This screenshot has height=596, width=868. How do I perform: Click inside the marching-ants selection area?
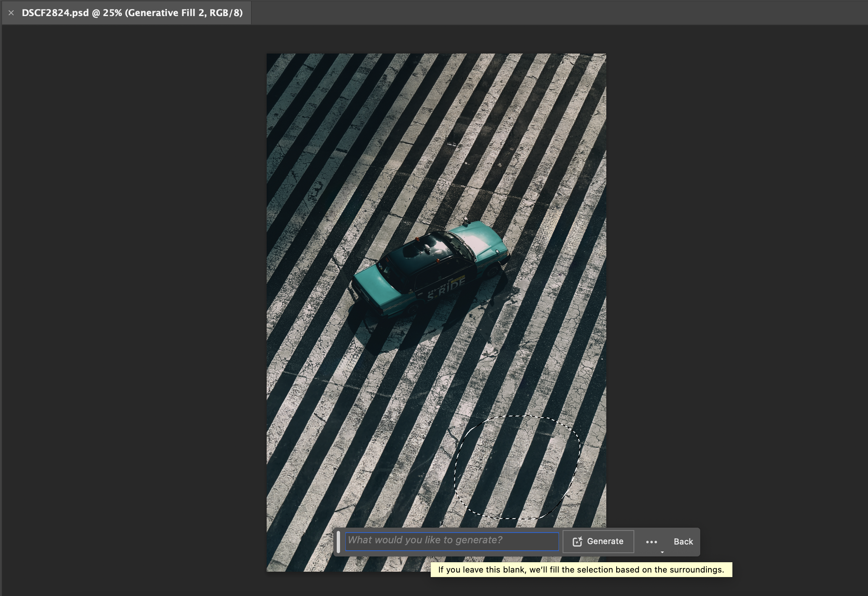517,467
